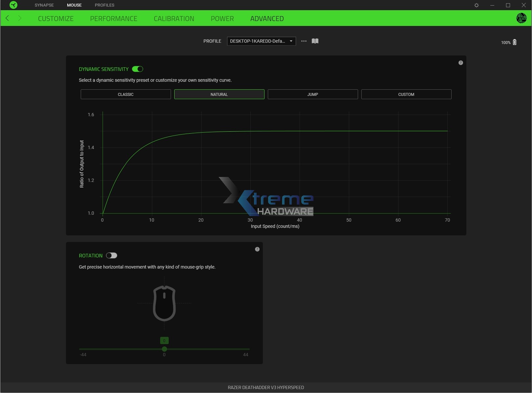Image resolution: width=532 pixels, height=393 pixels.
Task: Open the tutorial book icon next to profile
Action: point(315,41)
